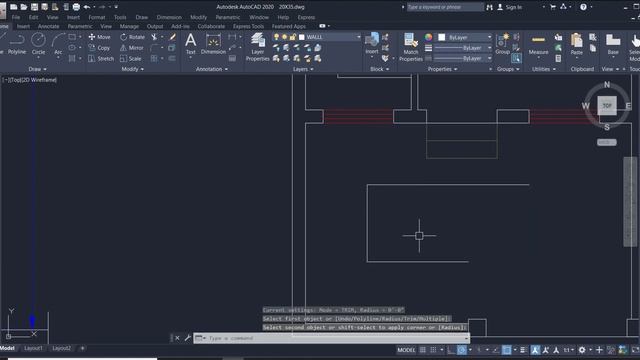Toggle the lock icon for WALLL layer
640x360 pixels.
293,37
